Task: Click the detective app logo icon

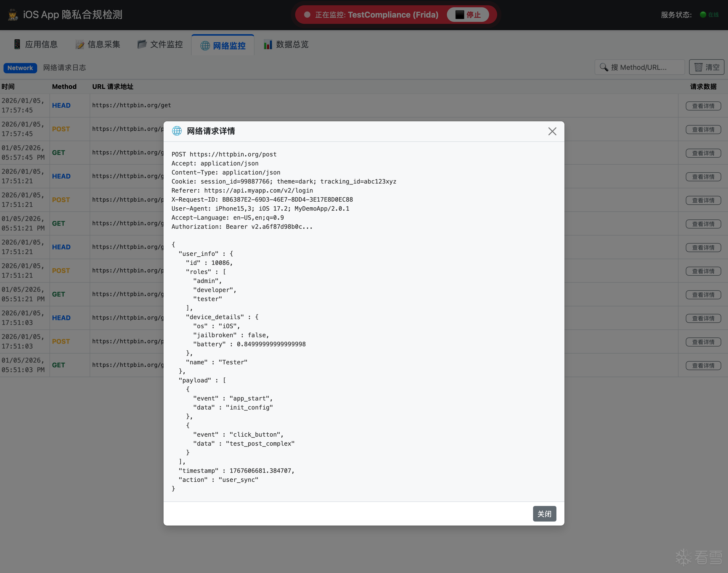Action: pos(13,15)
